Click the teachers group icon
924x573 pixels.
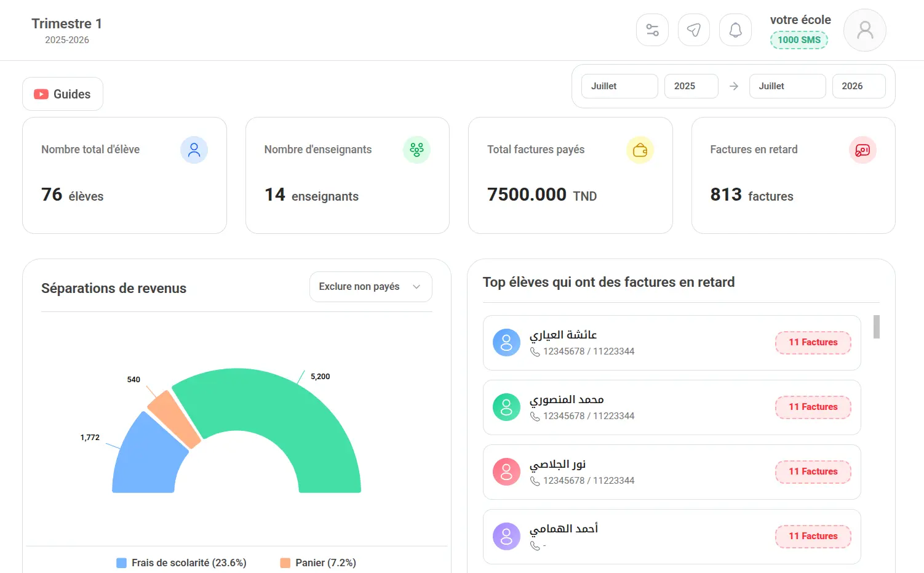tap(416, 150)
